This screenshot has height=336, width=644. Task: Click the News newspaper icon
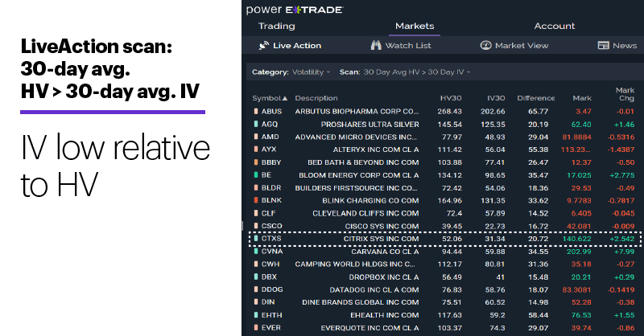603,45
